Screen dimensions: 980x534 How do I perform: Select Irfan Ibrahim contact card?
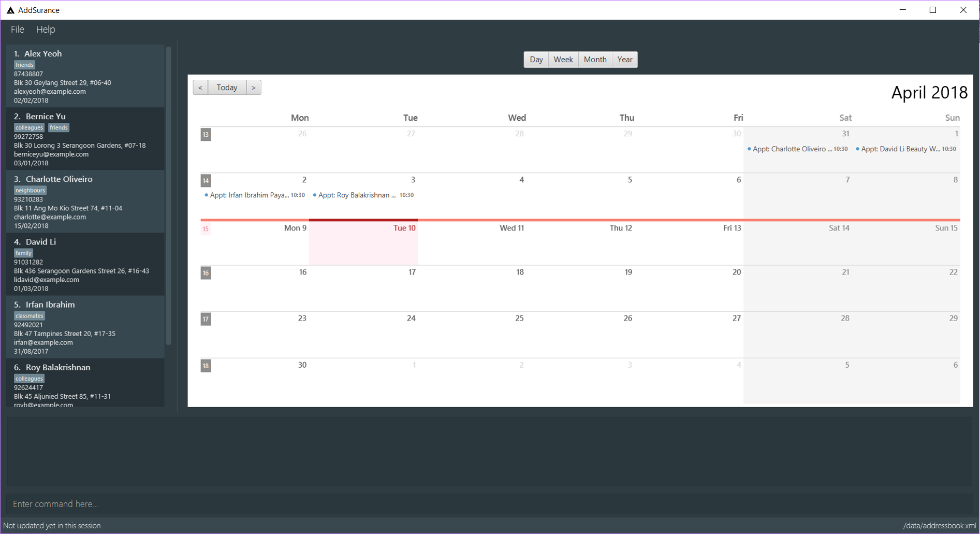click(85, 327)
